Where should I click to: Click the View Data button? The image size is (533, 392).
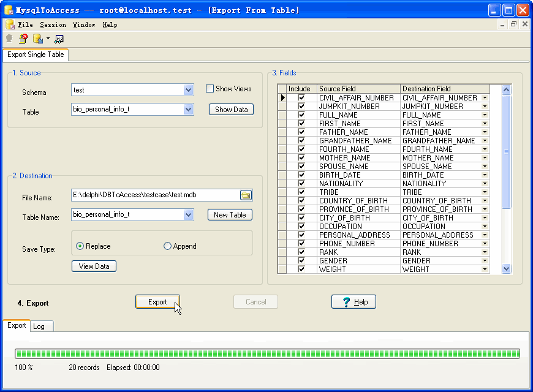94,266
